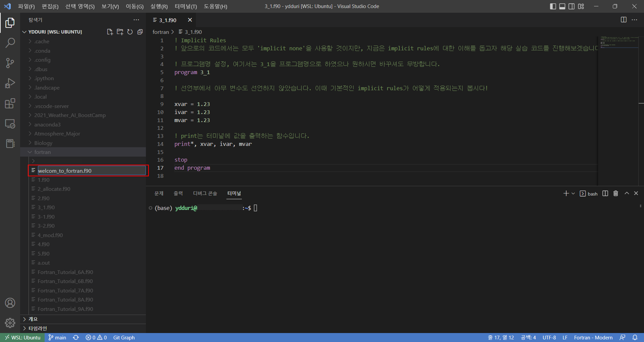Viewport: 644px width, 342px height.
Task: Open the new terminal launch profile dropdown
Action: pos(573,193)
